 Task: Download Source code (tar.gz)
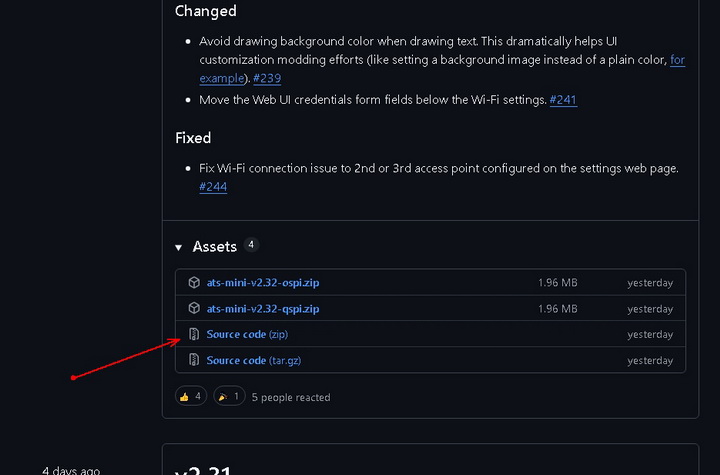click(253, 360)
